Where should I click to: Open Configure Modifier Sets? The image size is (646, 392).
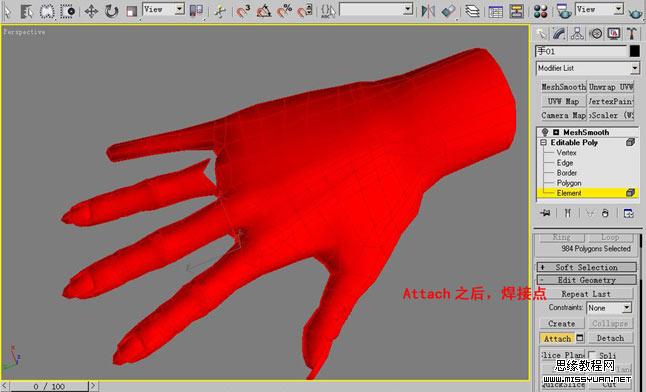point(628,213)
